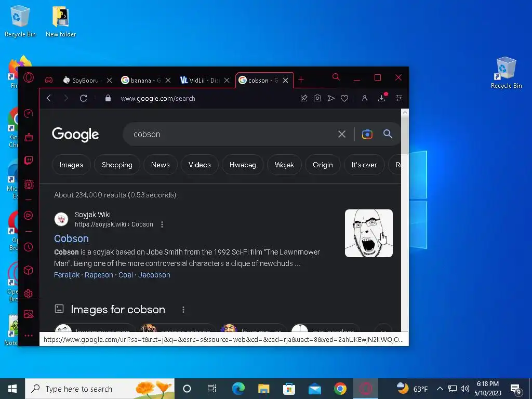Open Settings gear in Opera sidebar
Image resolution: width=532 pixels, height=399 pixels.
(29, 294)
